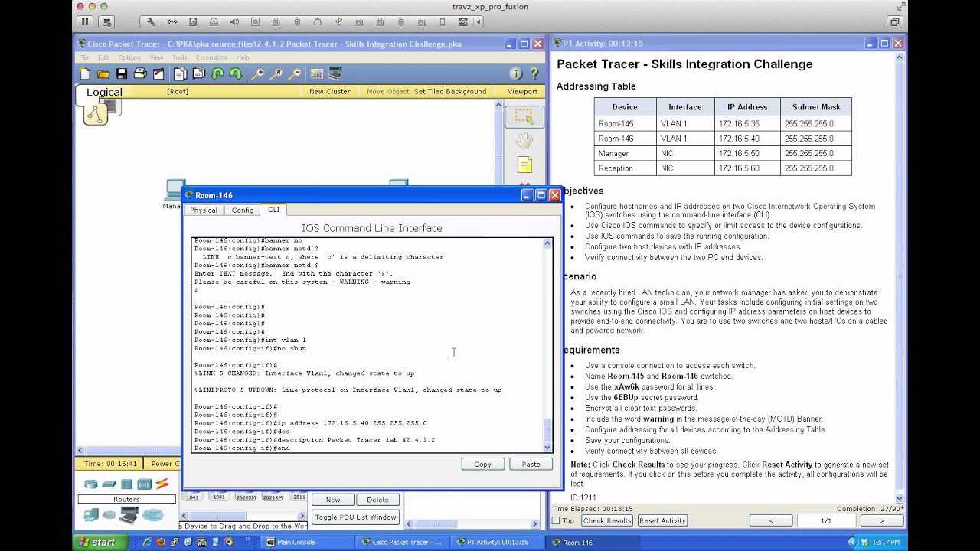
Task: Print using the printer toolbar icon
Action: 140,74
